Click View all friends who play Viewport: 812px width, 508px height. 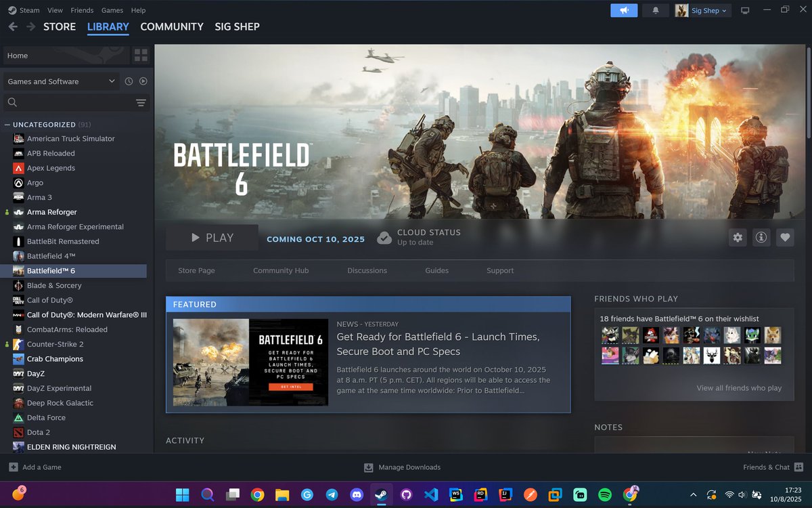pos(739,388)
